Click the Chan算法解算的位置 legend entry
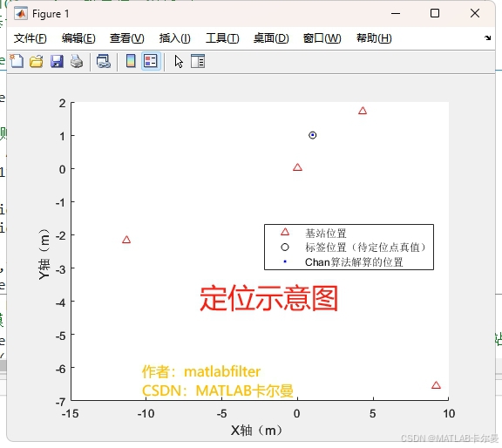Image resolution: width=502 pixels, height=448 pixels. tap(354, 262)
